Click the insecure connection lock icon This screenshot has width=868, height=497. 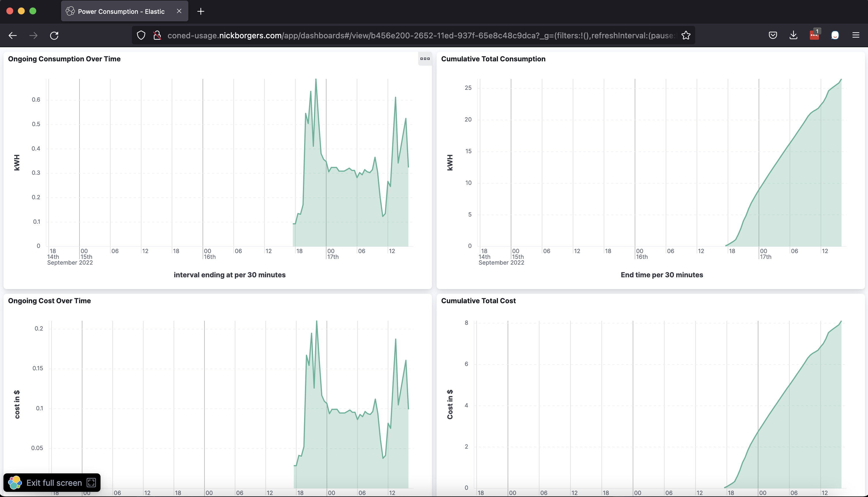[x=157, y=35]
